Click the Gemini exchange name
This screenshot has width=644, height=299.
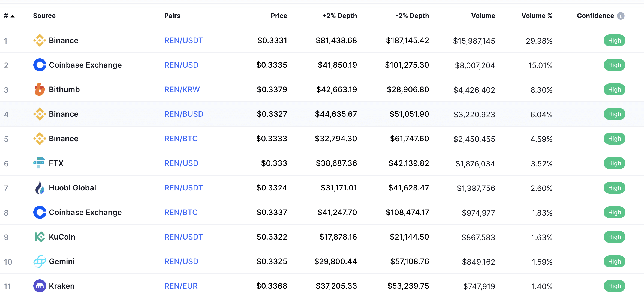point(62,261)
